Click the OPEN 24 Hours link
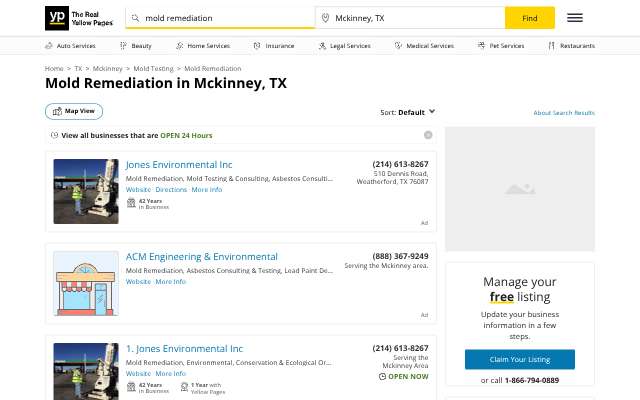640x400 pixels. [186, 136]
